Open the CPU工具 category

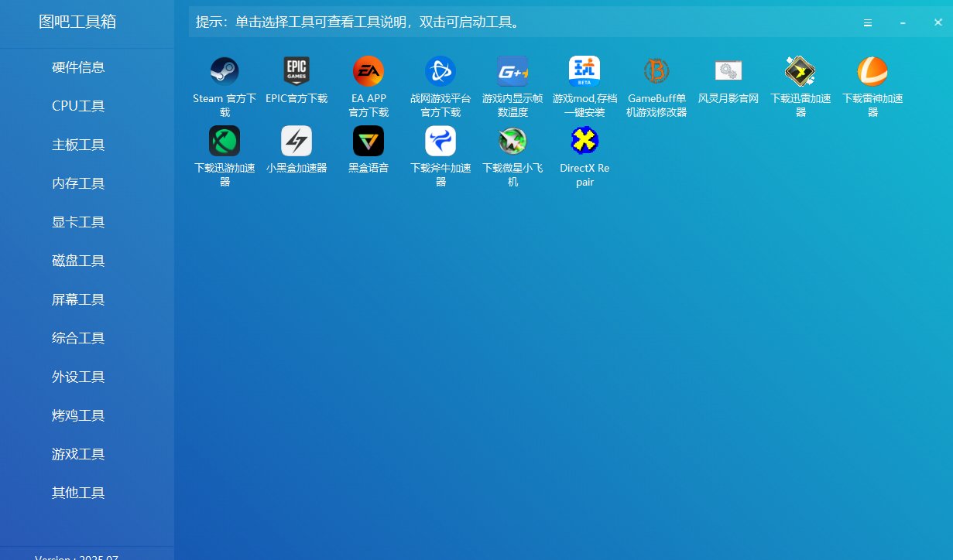tap(78, 106)
